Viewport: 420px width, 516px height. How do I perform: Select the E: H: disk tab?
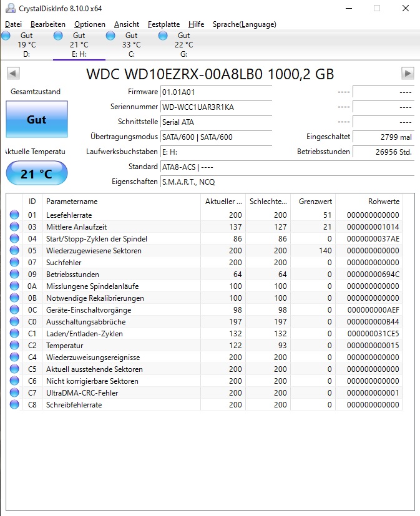coord(79,45)
